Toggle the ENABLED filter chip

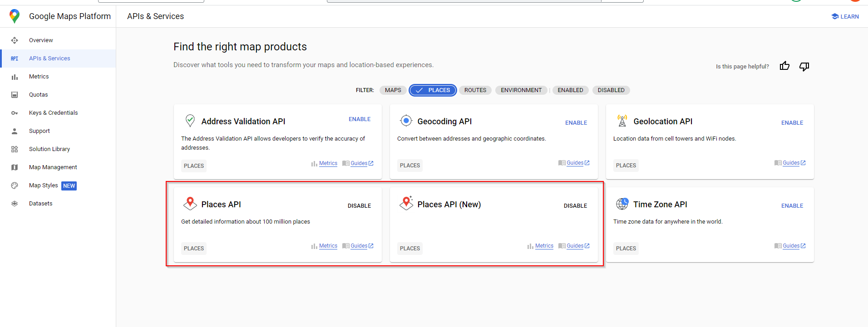click(x=570, y=90)
